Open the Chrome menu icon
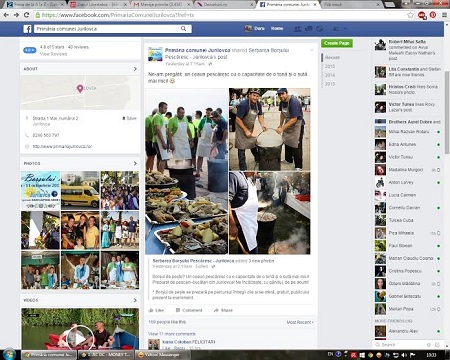The height and width of the screenshot is (360, 450). click(x=444, y=15)
